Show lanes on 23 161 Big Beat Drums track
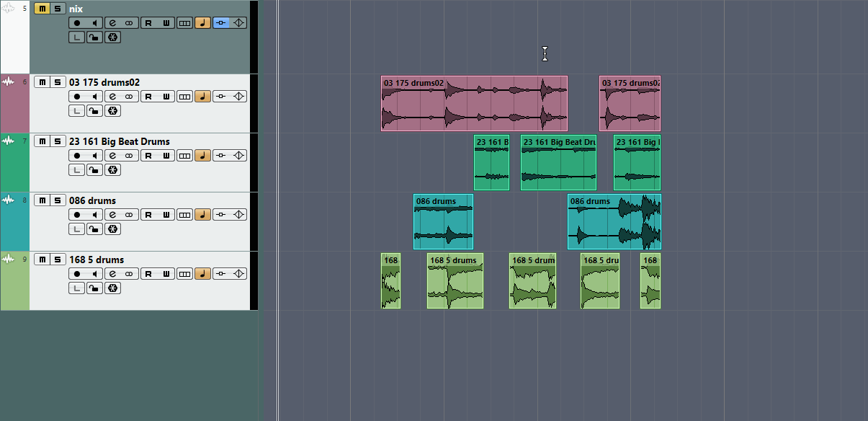The width and height of the screenshot is (868, 421). (x=184, y=155)
